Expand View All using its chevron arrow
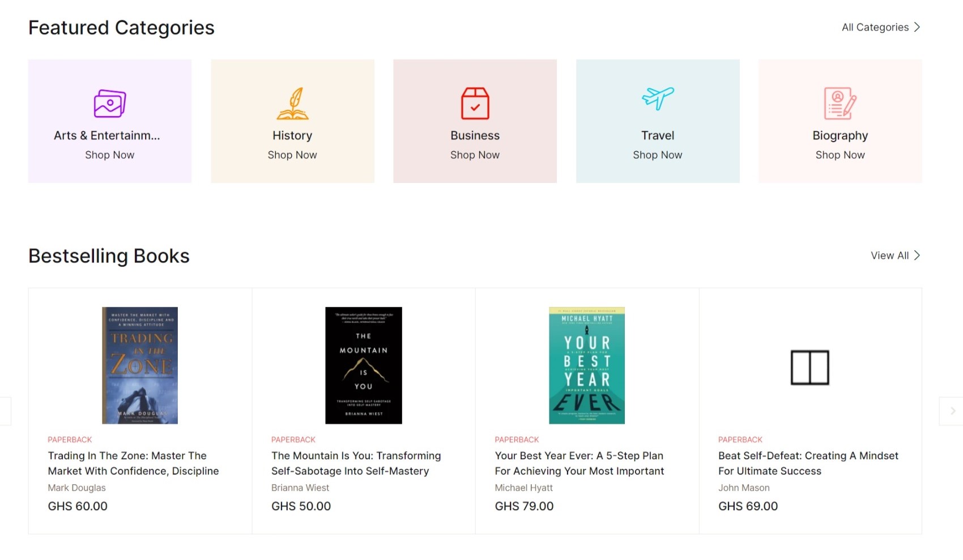 coord(917,255)
